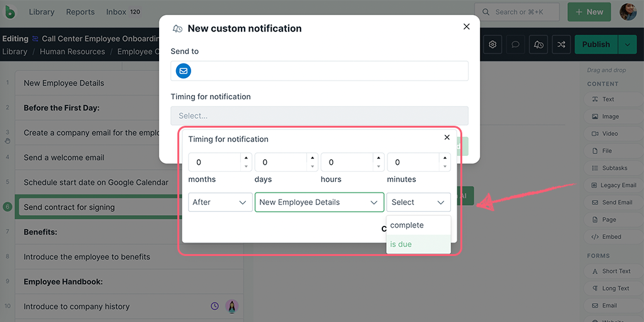
Task: Open the Publish button dropdown arrow
Action: 628,45
